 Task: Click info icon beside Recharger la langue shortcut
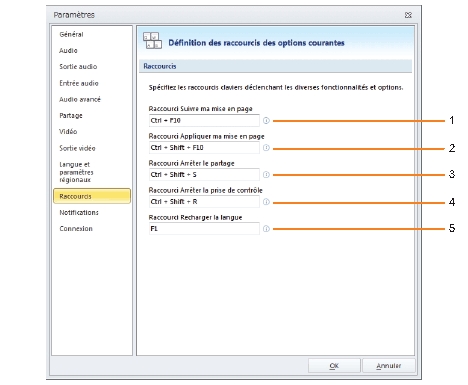(266, 229)
